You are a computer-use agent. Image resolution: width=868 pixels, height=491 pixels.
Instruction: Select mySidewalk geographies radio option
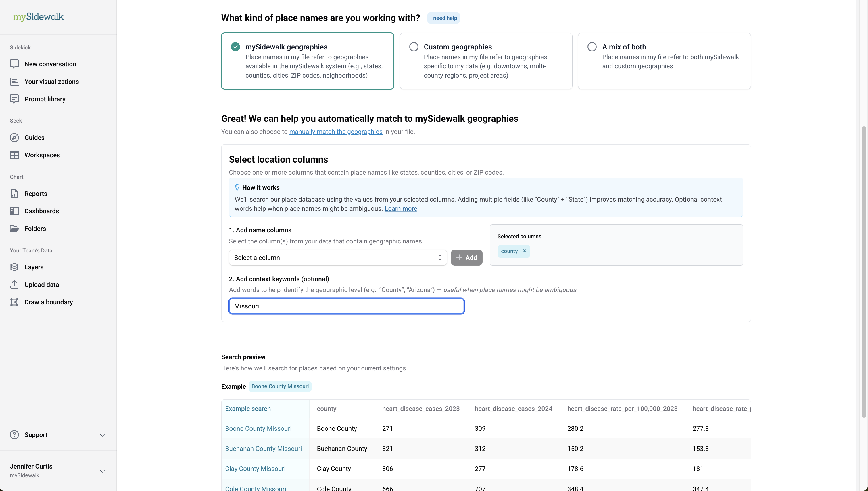click(x=235, y=47)
